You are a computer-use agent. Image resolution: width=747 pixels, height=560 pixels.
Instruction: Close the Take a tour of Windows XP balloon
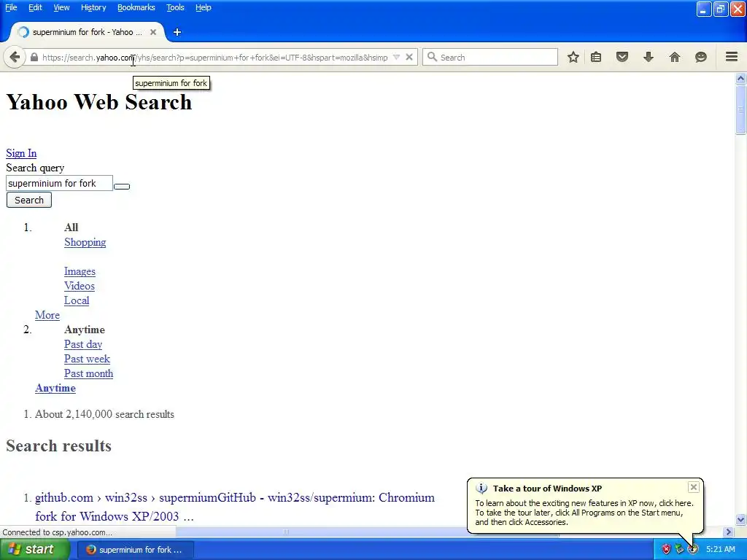click(x=694, y=486)
